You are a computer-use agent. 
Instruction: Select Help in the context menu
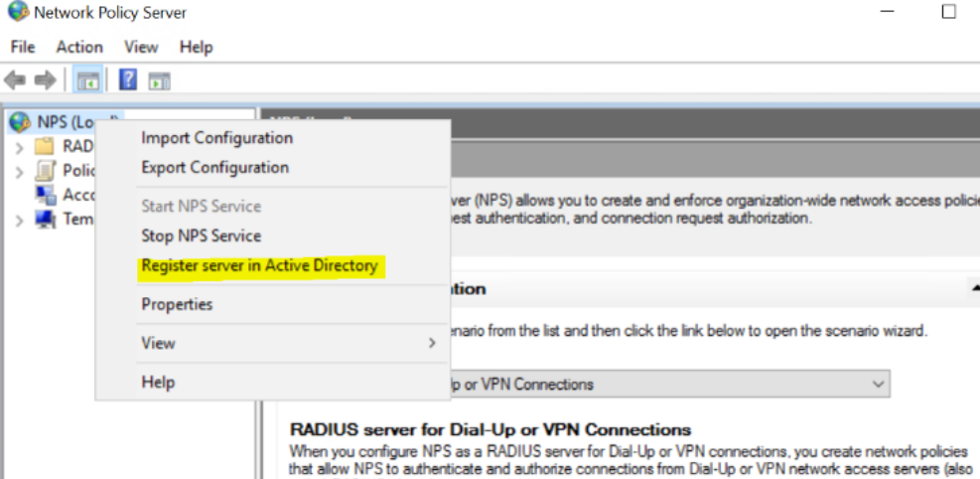pos(158,382)
